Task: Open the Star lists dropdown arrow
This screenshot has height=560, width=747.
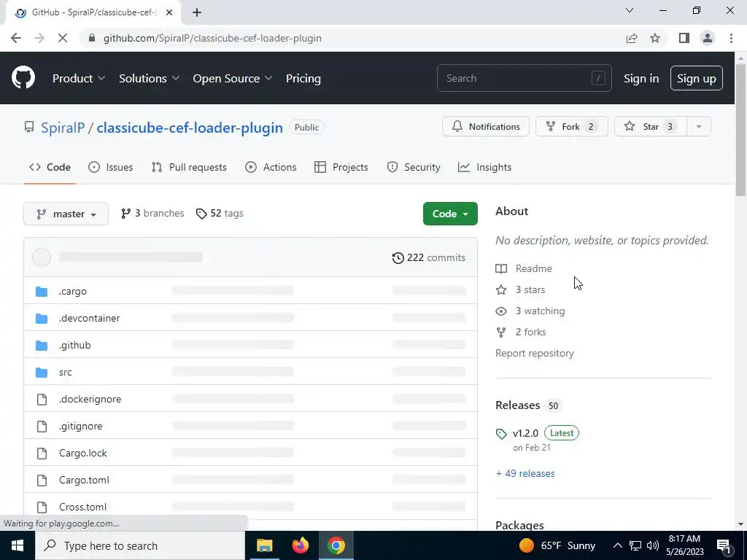Action: (699, 127)
